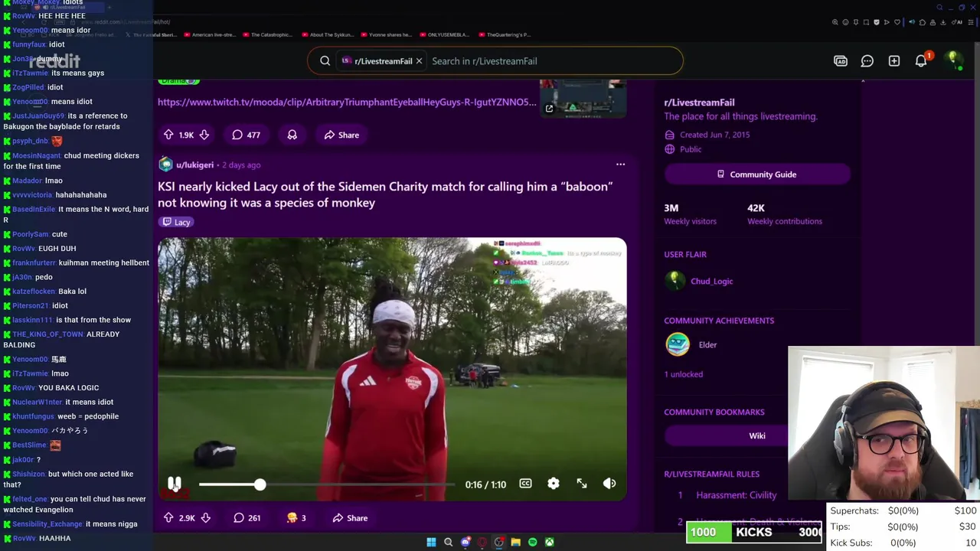Share the post with 477 comments
The height and width of the screenshot is (551, 980).
(x=341, y=135)
